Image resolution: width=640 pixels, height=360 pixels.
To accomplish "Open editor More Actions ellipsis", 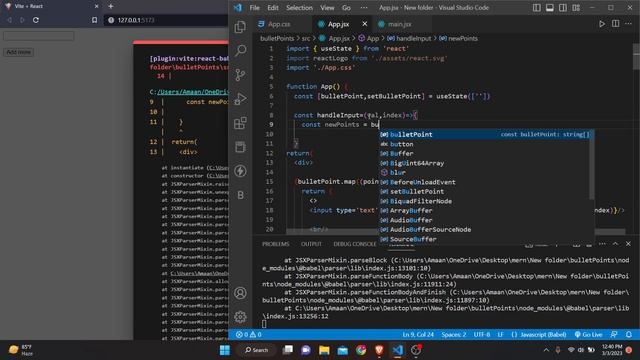I will [629, 24].
